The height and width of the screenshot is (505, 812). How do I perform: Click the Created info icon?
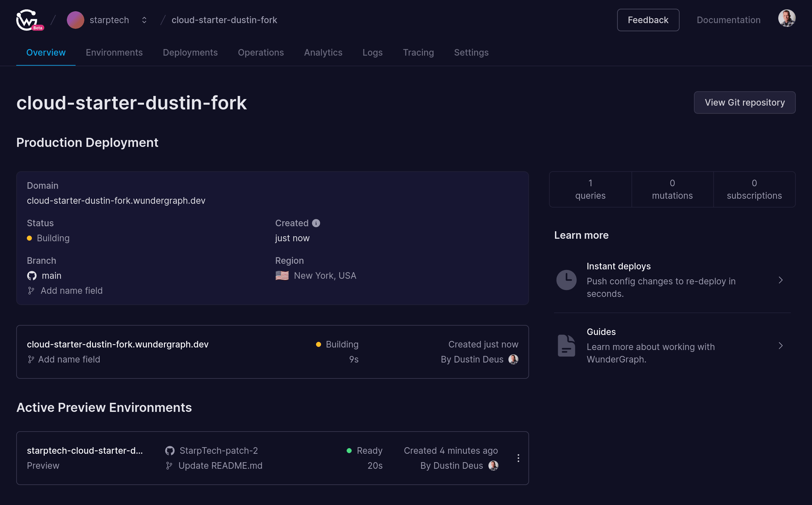point(316,223)
